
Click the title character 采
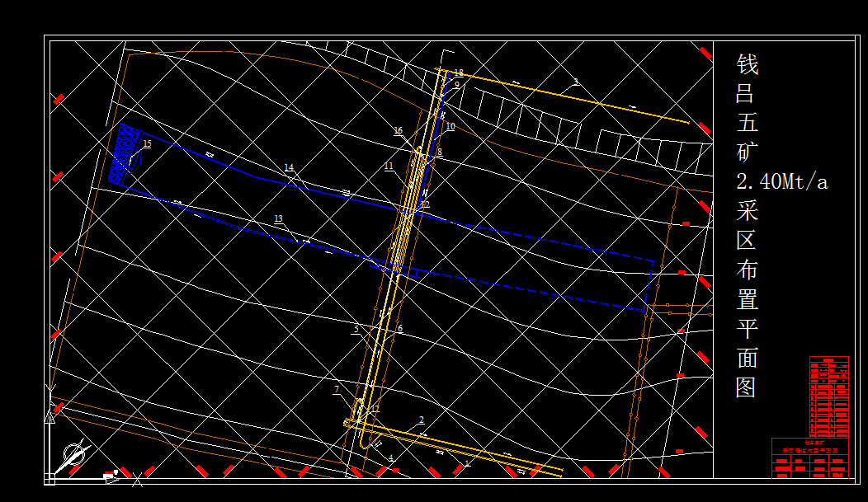click(747, 211)
